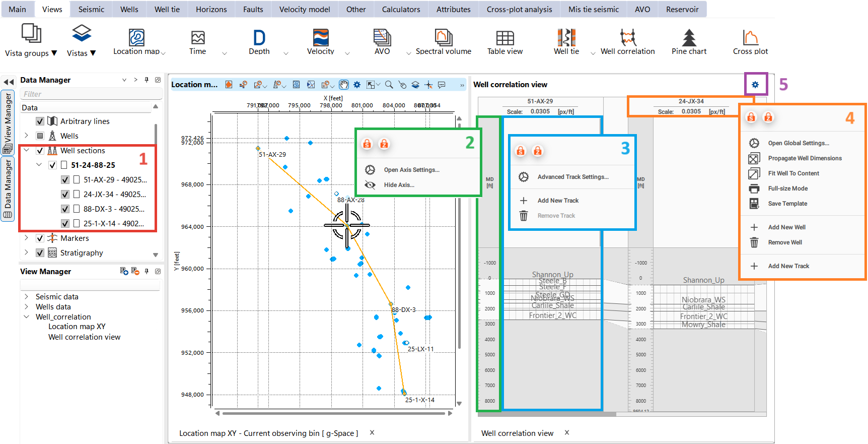Click Open Axis Settings option

(411, 170)
